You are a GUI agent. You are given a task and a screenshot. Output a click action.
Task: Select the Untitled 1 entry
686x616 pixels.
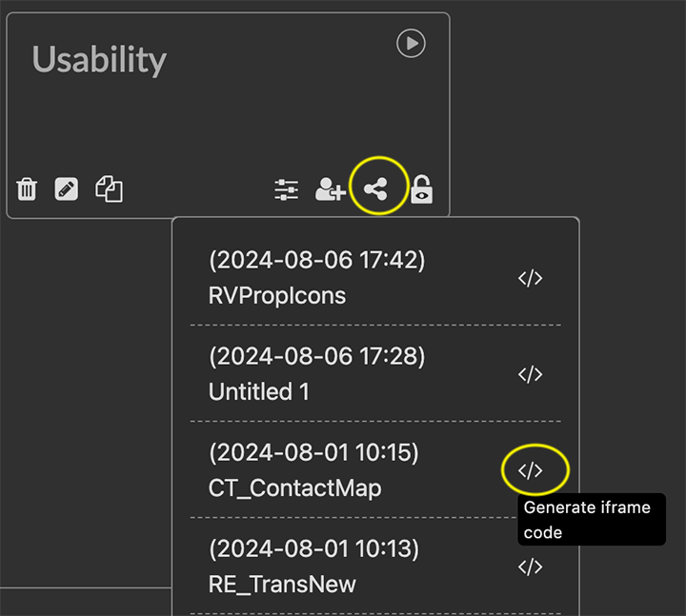click(258, 391)
